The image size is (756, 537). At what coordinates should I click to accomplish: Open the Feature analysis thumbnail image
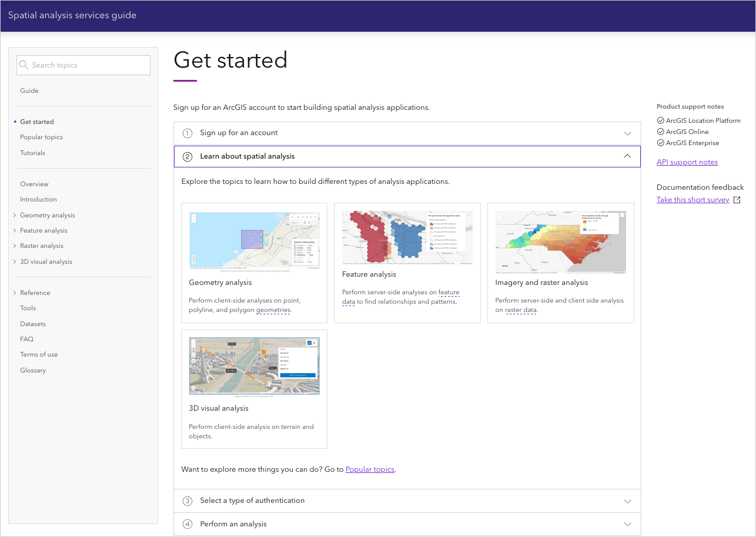click(x=407, y=237)
